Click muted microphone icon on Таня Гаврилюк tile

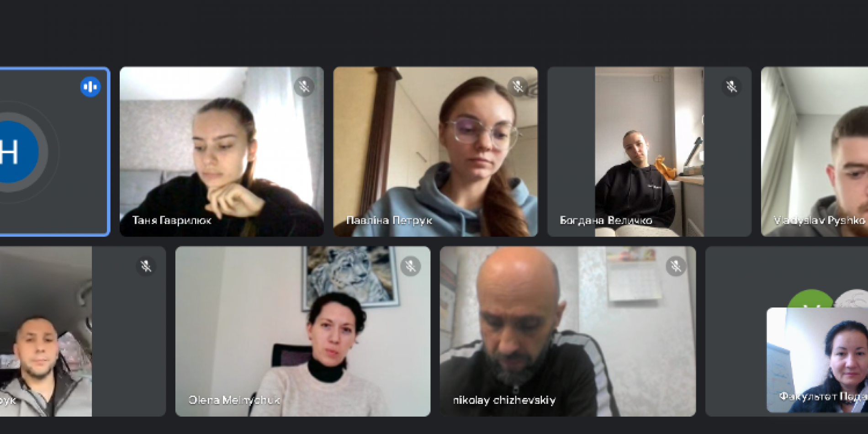tap(304, 86)
